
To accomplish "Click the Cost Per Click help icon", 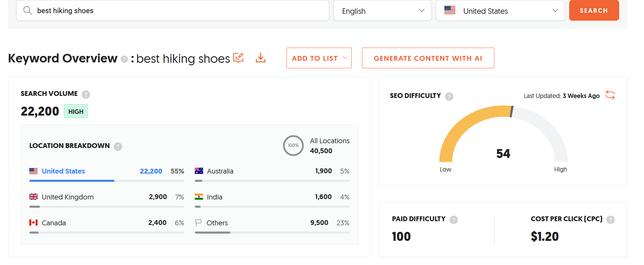I will pyautogui.click(x=610, y=219).
